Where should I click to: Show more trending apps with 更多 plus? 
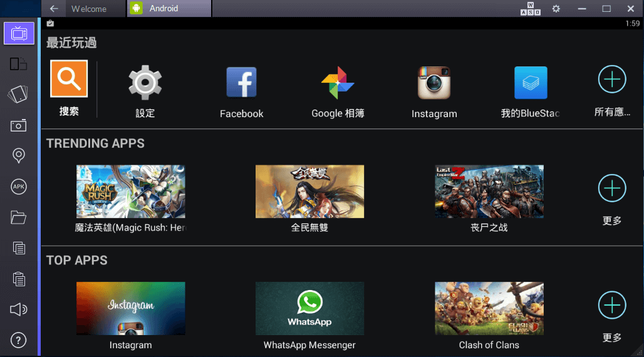[612, 188]
